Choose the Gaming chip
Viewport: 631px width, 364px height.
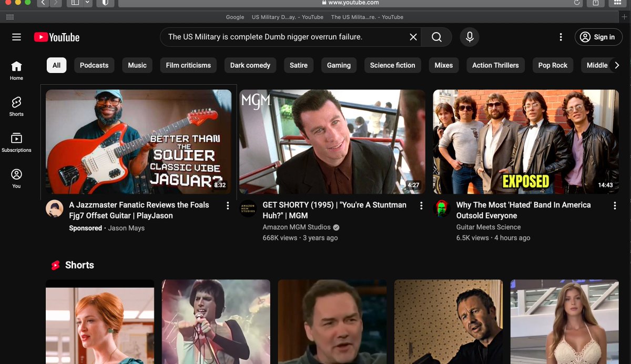point(339,65)
